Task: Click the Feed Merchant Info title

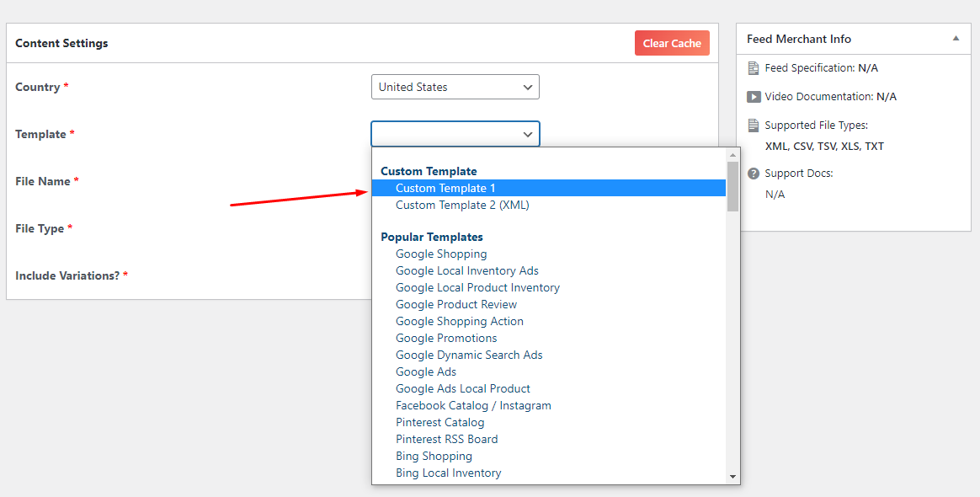Action: [x=799, y=39]
